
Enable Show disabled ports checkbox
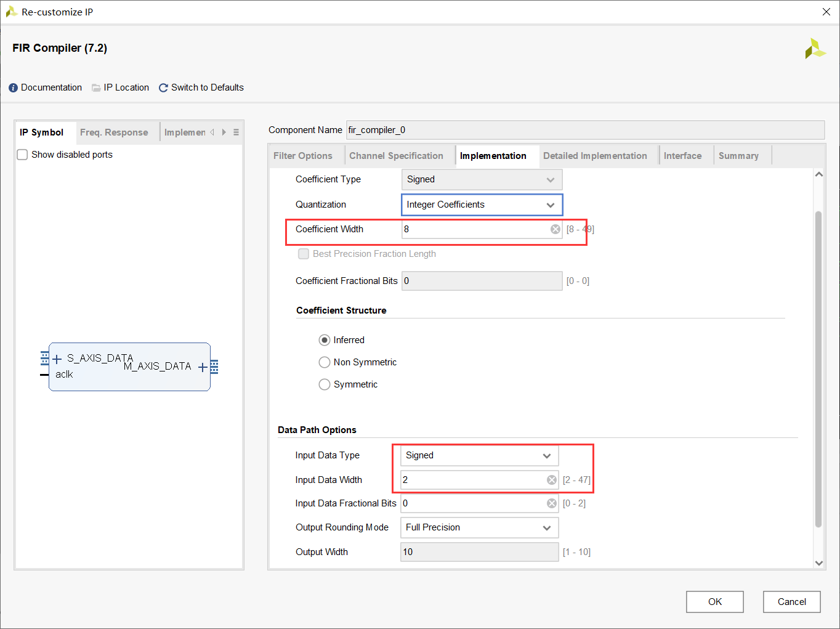tap(22, 155)
